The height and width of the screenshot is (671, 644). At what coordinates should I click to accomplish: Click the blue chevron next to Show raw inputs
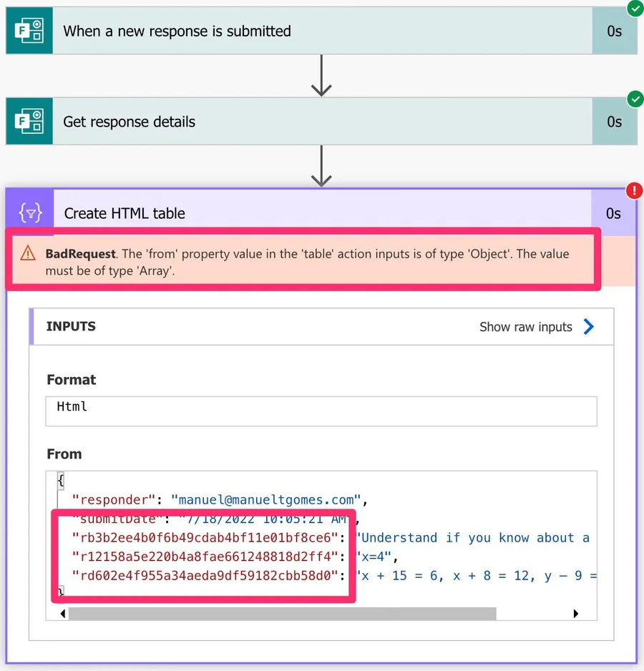(589, 327)
